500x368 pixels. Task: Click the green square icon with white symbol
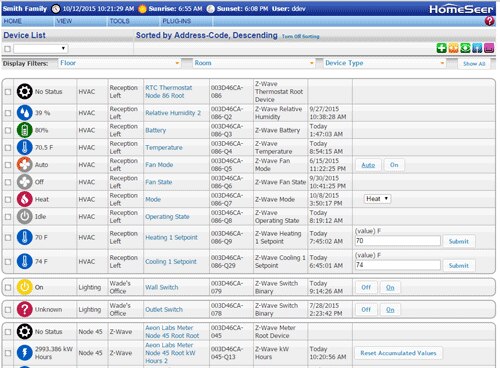(465, 48)
